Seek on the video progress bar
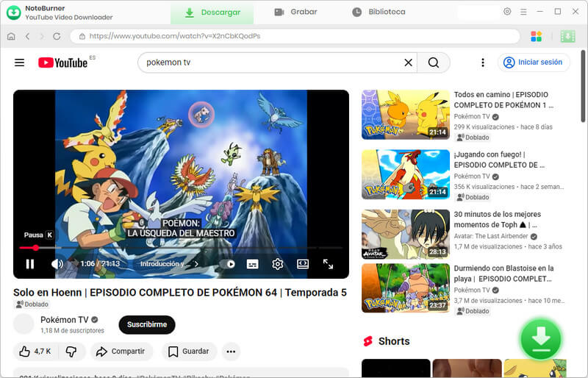This screenshot has height=378, width=588. 181,248
